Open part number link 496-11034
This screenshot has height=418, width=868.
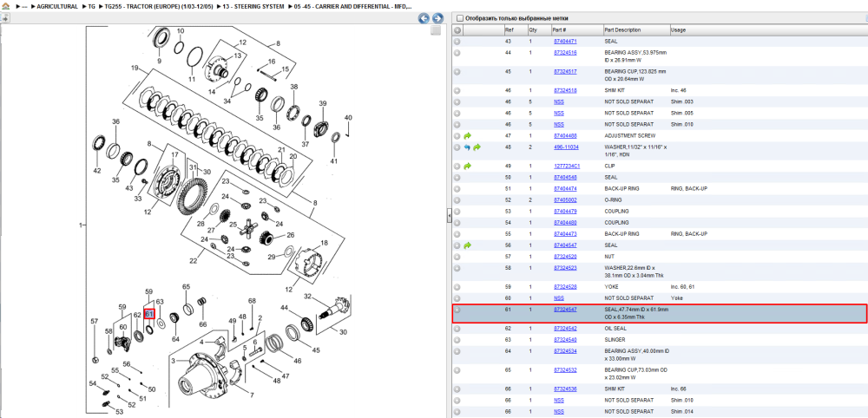(566, 147)
